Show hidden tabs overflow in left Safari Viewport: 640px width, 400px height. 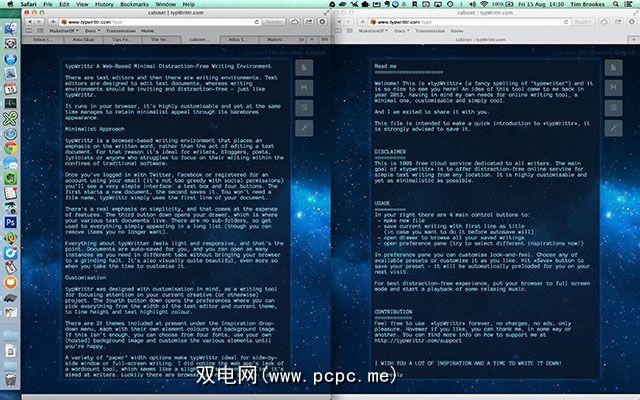coord(302,40)
